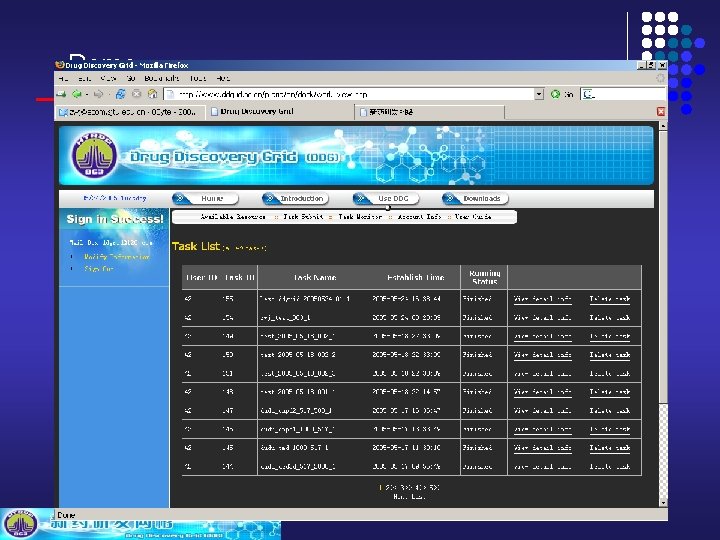Open the Task Submit submenu link
720x540 pixels.
click(x=303, y=217)
